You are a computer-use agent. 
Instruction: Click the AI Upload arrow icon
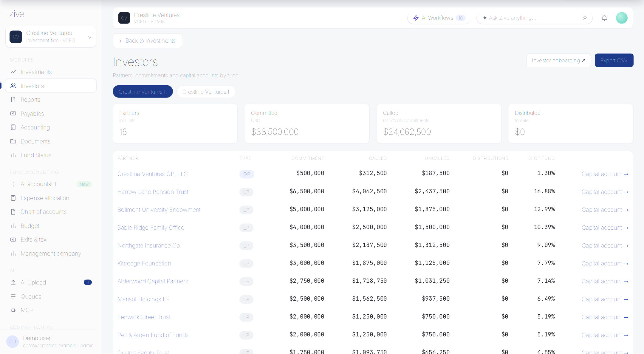click(13, 282)
